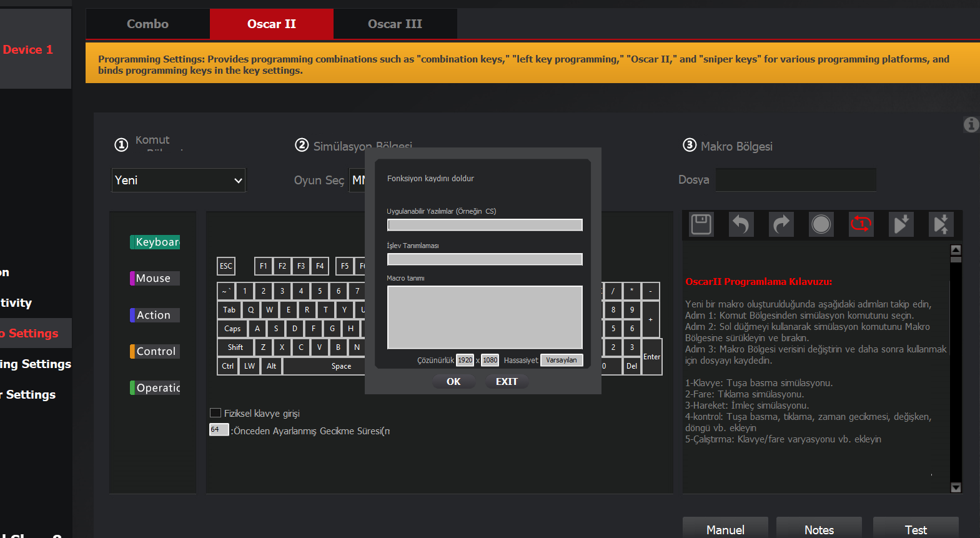This screenshot has width=980, height=538.
Task: Click the Ctrl key on the virtual keyboard
Action: (228, 366)
